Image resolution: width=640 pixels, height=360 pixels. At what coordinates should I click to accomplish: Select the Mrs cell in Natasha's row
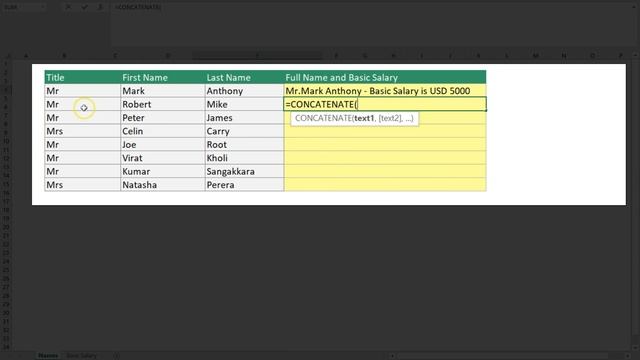[x=82, y=185]
